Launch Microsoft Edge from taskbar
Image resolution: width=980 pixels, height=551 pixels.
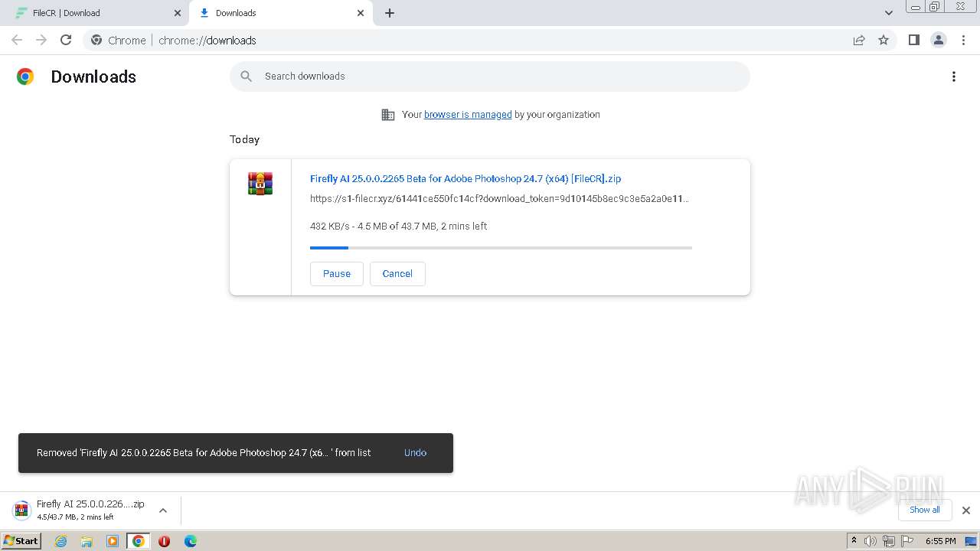pos(191,541)
